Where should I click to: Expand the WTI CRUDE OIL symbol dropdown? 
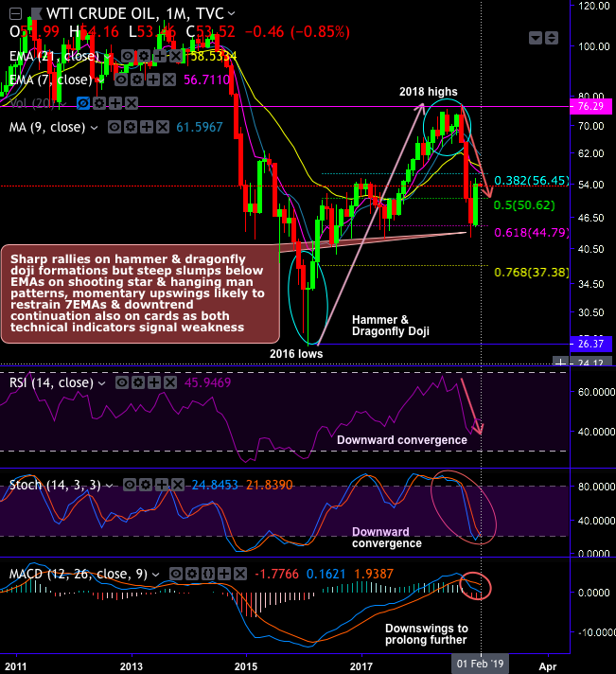coord(232,14)
